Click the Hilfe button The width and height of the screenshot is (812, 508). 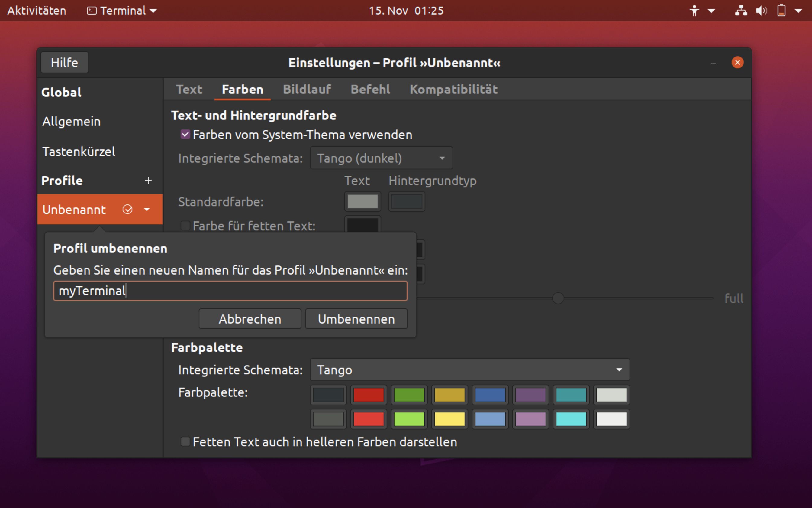[64, 63]
